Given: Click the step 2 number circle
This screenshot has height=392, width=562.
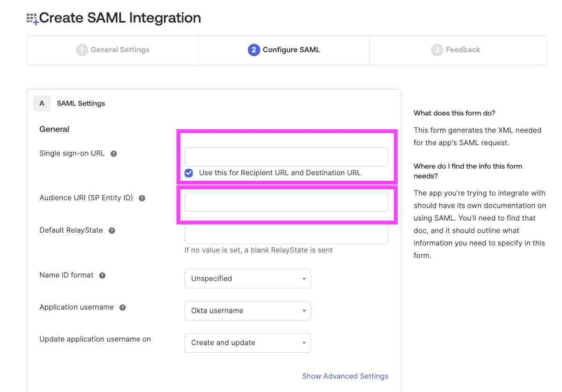Looking at the screenshot, I should coord(253,50).
